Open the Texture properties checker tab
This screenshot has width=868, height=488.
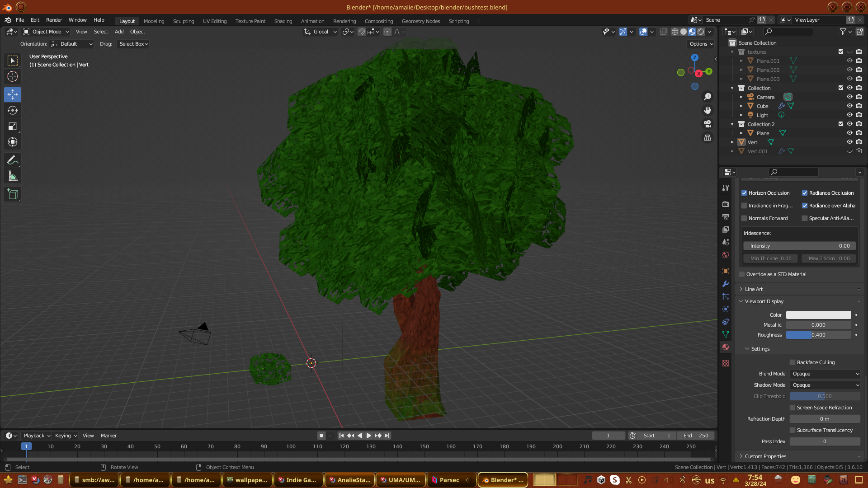point(726,363)
